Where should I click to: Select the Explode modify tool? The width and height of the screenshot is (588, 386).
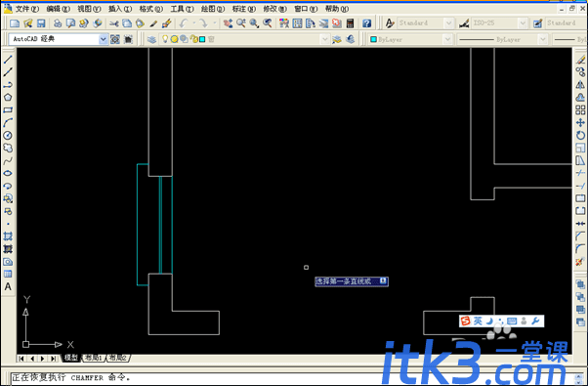(x=580, y=262)
